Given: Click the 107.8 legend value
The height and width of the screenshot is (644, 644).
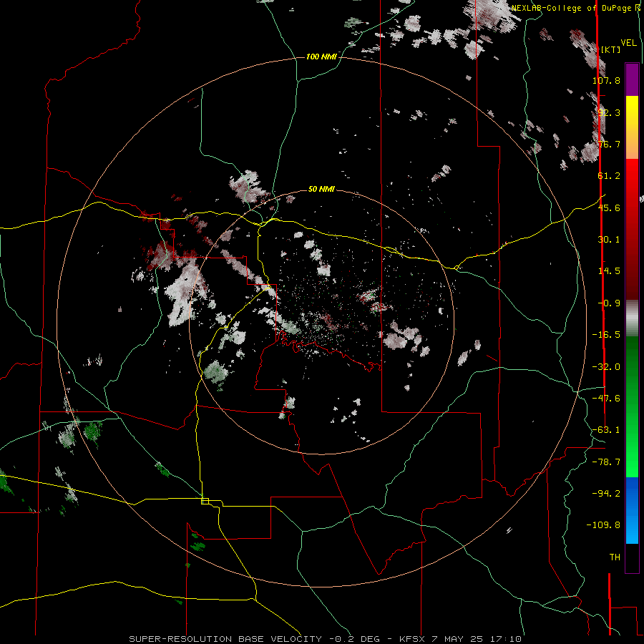Looking at the screenshot, I should 606,80.
